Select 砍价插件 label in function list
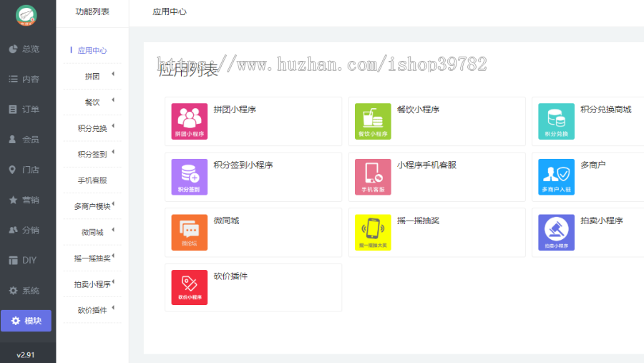 coord(92,310)
